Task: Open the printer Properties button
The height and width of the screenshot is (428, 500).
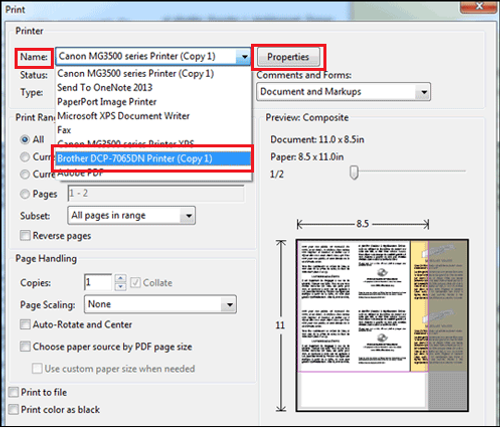Action: 288,57
